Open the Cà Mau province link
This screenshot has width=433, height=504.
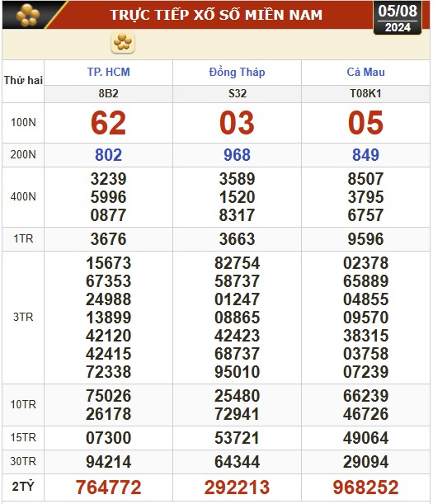click(x=366, y=72)
